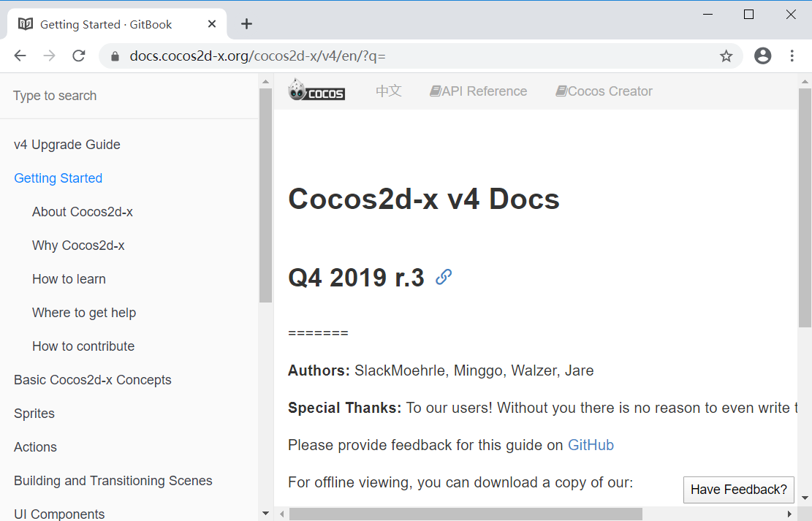This screenshot has height=521, width=812.
Task: Focus the Type to search field
Action: (x=129, y=96)
